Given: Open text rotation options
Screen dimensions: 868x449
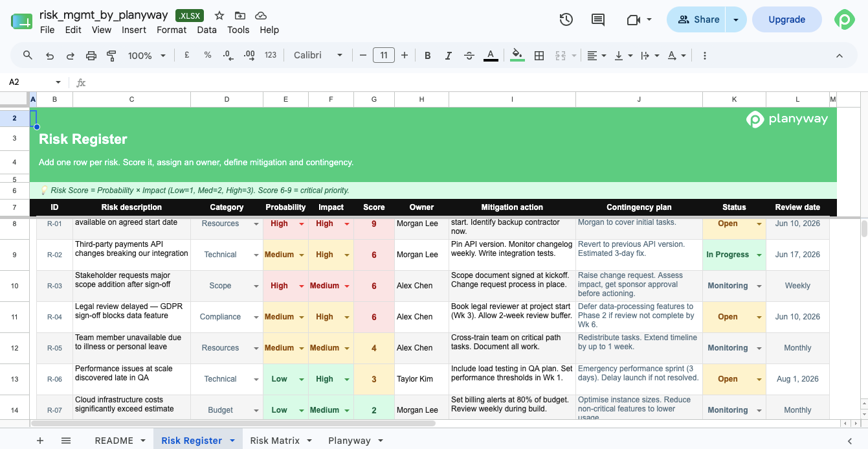Looking at the screenshot, I should 676,56.
